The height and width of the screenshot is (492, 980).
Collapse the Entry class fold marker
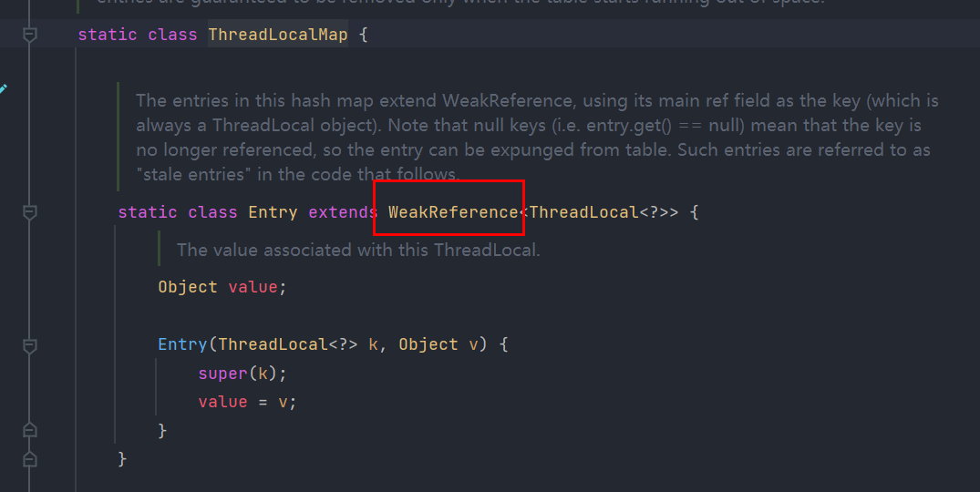point(29,212)
